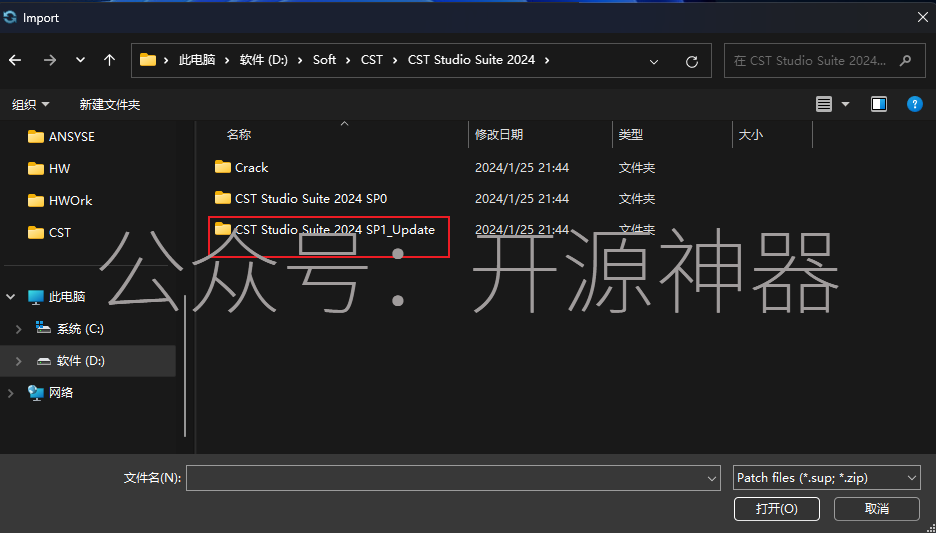The image size is (936, 533).
Task: Select 系统 (C:) drive in tree
Action: pyautogui.click(x=70, y=329)
